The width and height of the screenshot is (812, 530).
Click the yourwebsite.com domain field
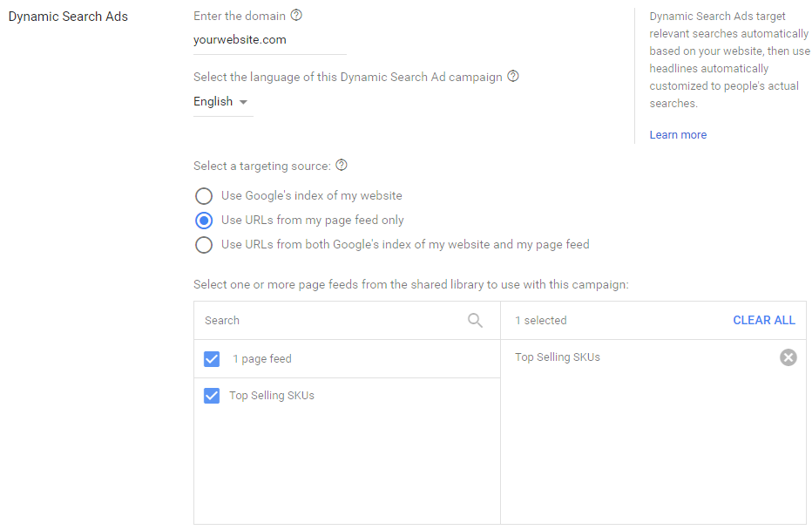point(269,40)
